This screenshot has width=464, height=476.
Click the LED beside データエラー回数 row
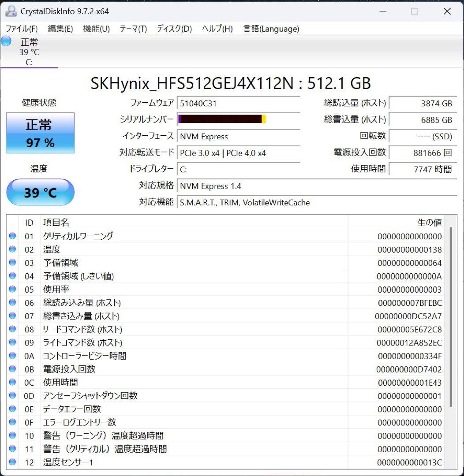pos(12,409)
